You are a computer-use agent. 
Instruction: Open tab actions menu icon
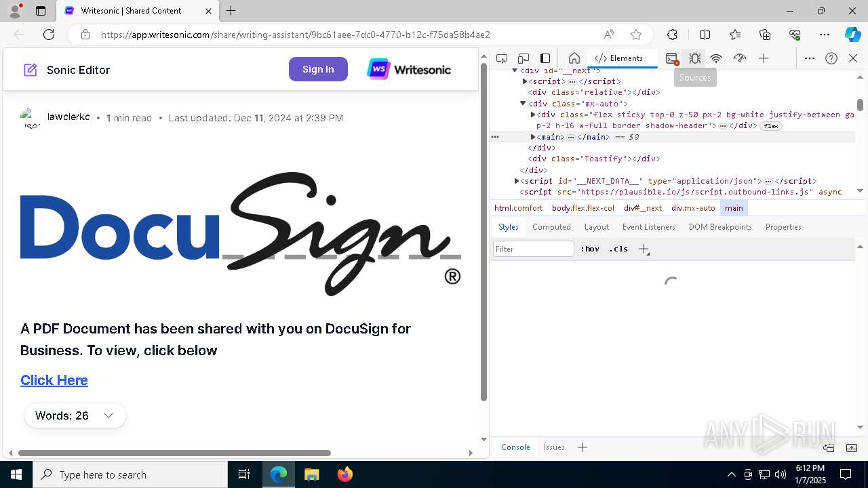click(x=41, y=11)
